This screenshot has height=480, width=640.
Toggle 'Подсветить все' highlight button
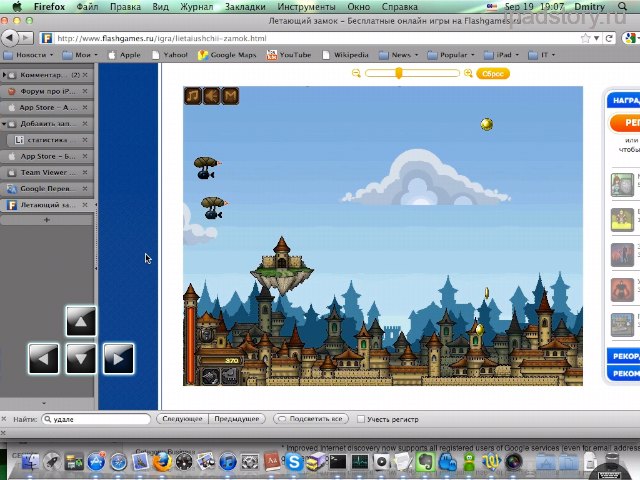click(x=311, y=419)
